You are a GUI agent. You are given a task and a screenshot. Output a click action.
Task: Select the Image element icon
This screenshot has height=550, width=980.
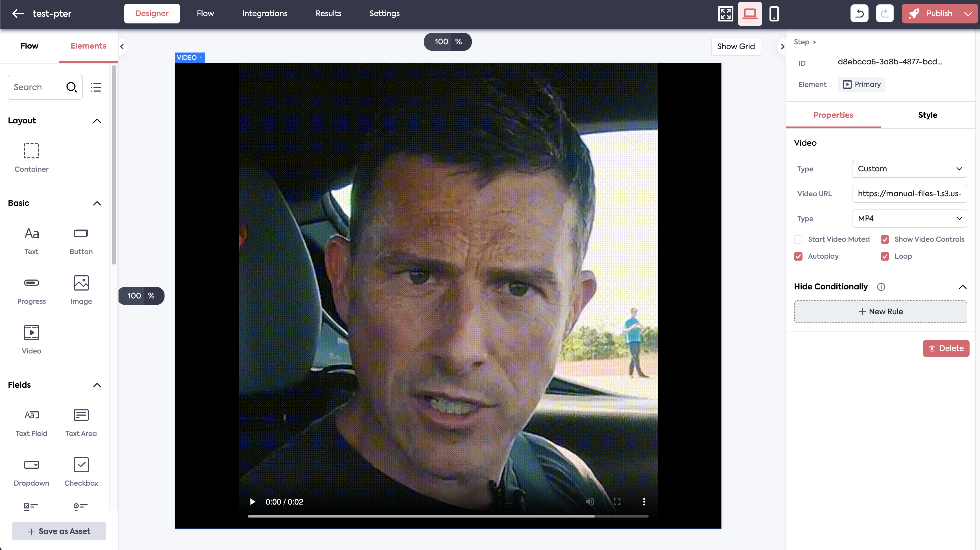[81, 283]
